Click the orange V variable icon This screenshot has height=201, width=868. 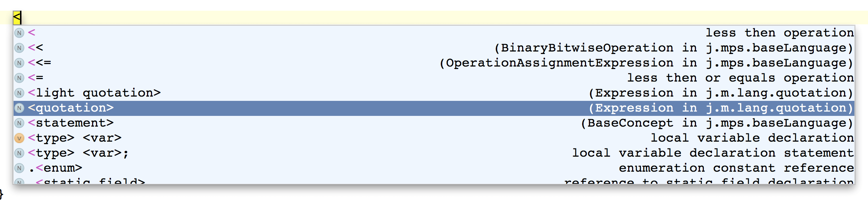[x=19, y=138]
